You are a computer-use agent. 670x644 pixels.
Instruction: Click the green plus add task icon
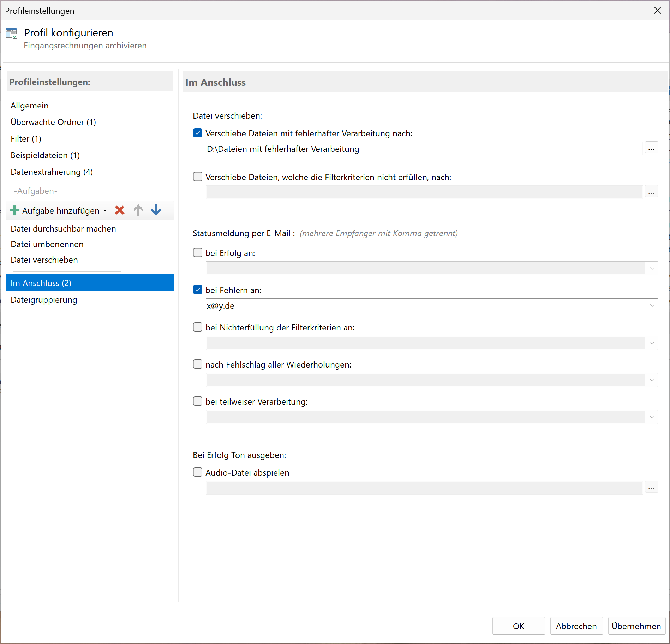(14, 210)
